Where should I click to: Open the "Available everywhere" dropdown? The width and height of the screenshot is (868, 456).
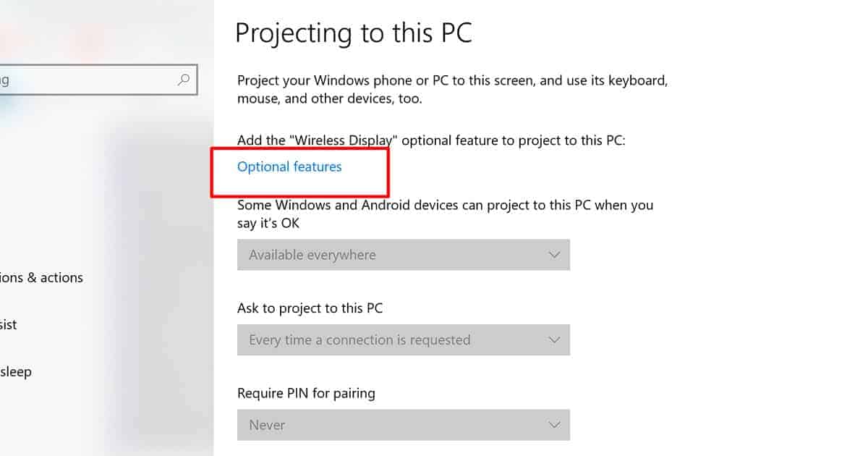[x=403, y=255]
